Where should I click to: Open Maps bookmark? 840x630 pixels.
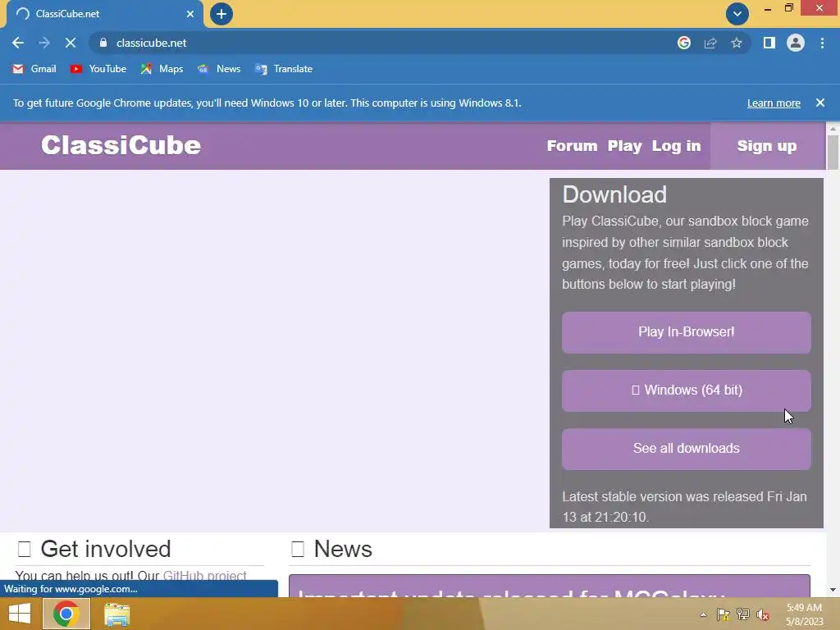[162, 69]
